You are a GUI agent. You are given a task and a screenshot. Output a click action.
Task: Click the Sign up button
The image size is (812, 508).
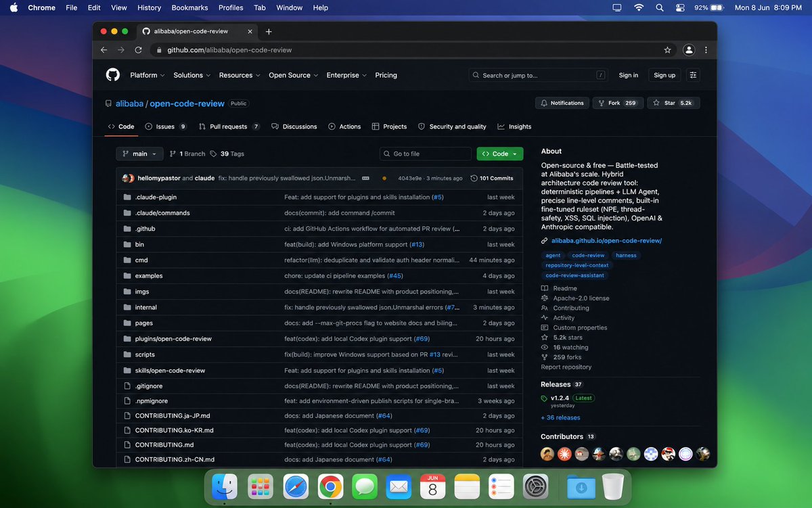click(664, 75)
